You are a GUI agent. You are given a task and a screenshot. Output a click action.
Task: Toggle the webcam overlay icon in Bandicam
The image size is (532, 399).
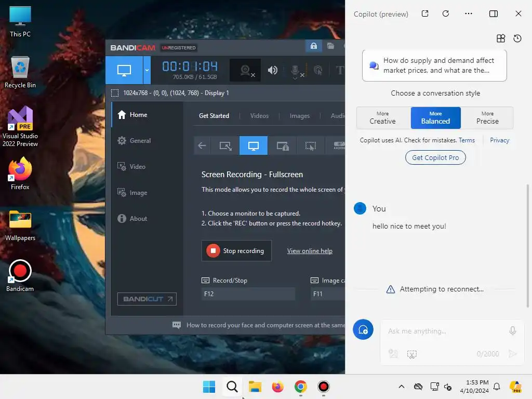click(245, 70)
